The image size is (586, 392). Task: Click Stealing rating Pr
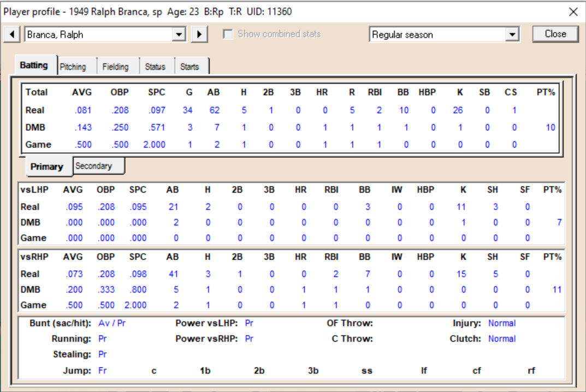pos(103,354)
